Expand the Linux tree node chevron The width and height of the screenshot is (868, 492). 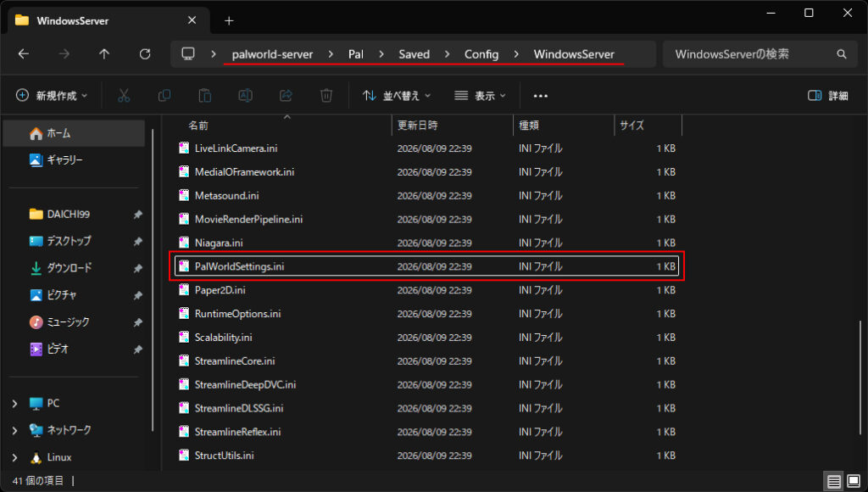coord(15,457)
